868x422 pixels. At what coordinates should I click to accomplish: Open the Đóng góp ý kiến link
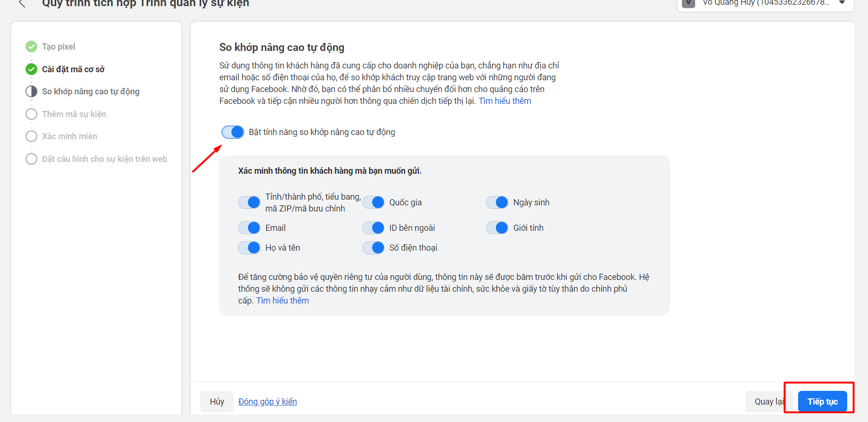[x=267, y=402]
